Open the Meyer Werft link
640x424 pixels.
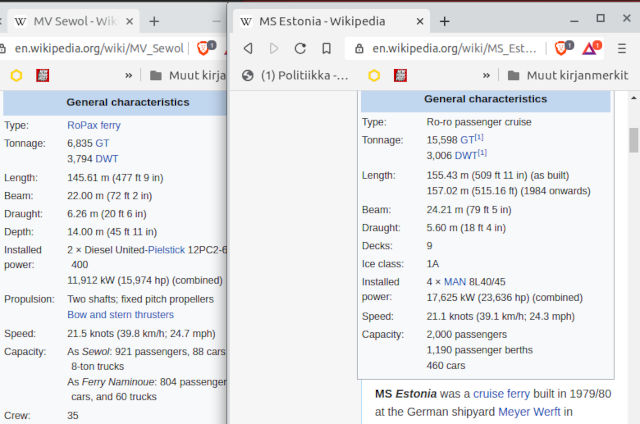coord(529,412)
